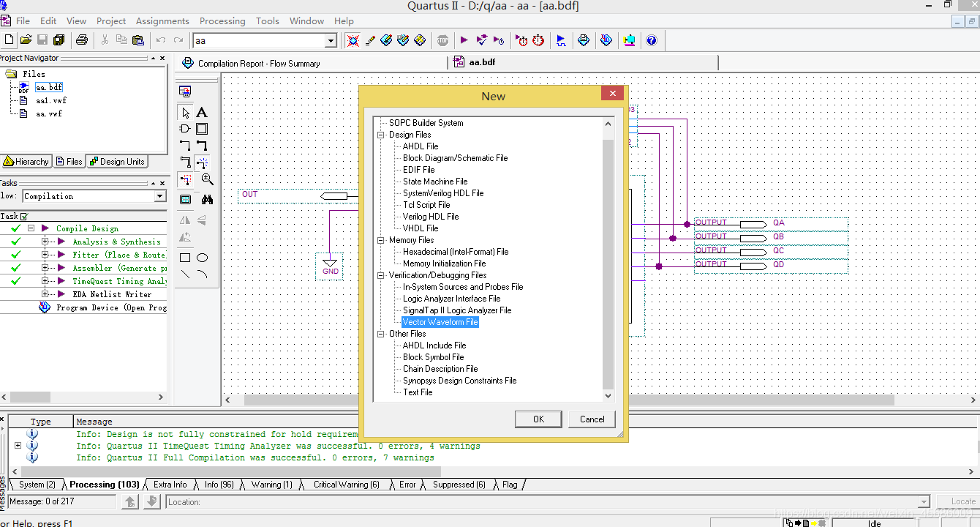Image resolution: width=980 pixels, height=527 pixels.
Task: Click the Print toolbar icon
Action: tap(82, 40)
